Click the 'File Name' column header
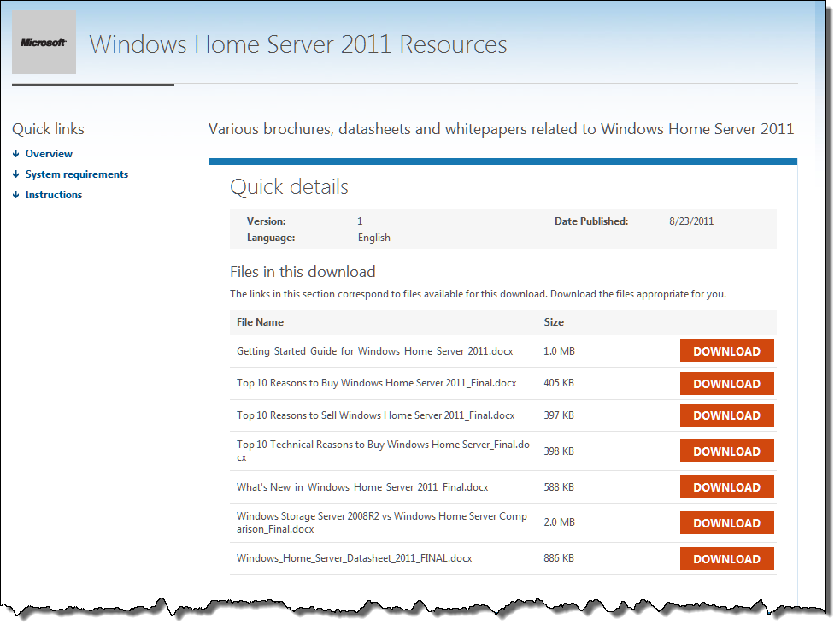840x636 pixels. 260,322
